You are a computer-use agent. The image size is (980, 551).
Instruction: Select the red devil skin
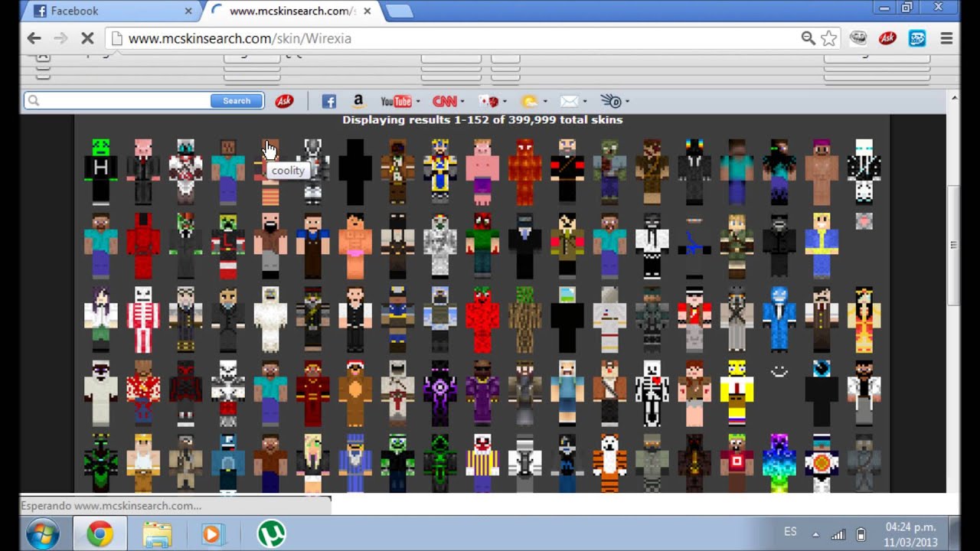tap(143, 246)
